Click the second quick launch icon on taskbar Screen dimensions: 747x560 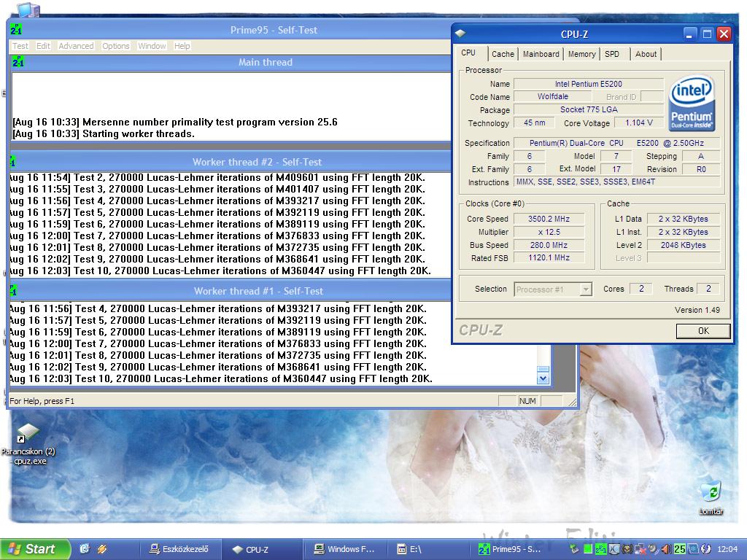point(102,549)
